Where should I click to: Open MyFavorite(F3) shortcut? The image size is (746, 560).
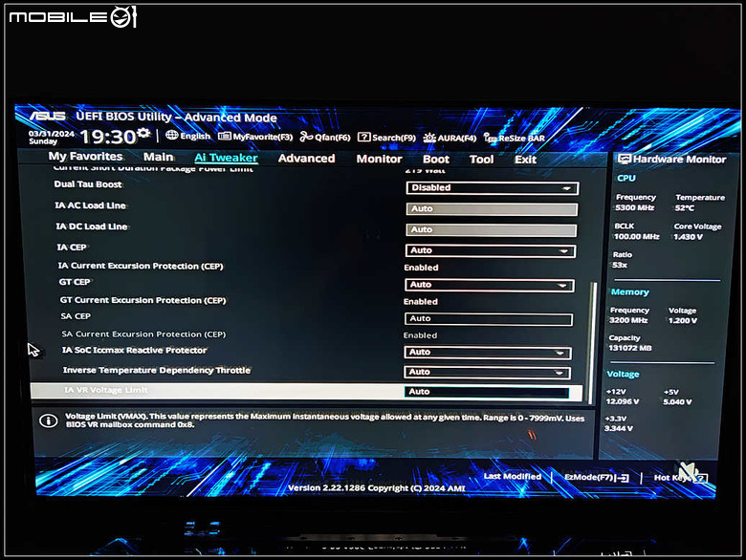pos(255,137)
